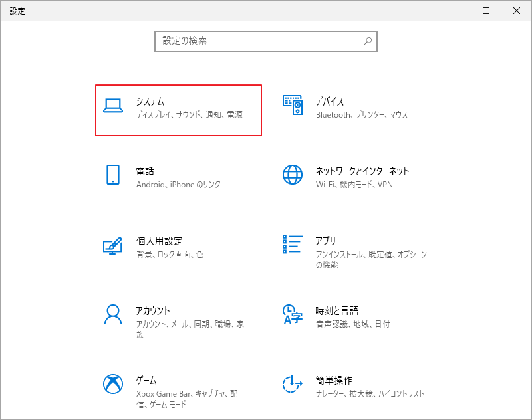Go to ネットワークとインターネット text label
532x420 pixels.
[362, 171]
